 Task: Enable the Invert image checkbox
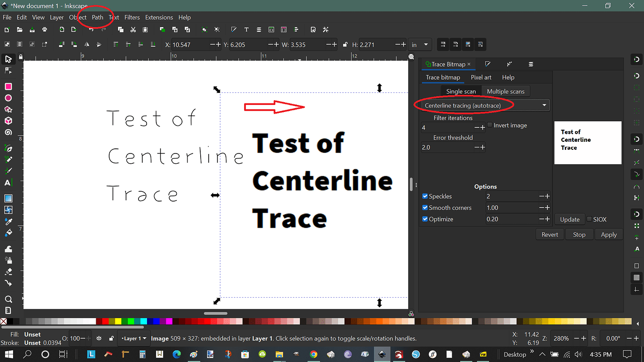click(490, 125)
